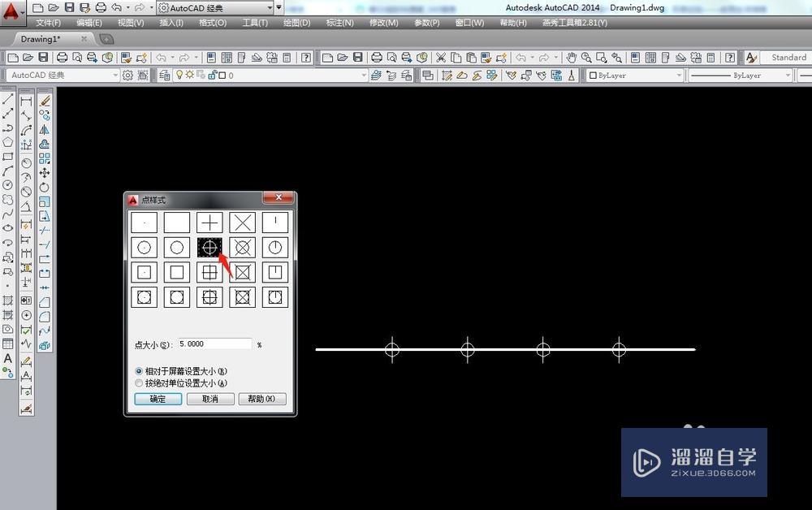The width and height of the screenshot is (812, 510).
Task: Open the 绘图(D) menu
Action: tap(296, 23)
